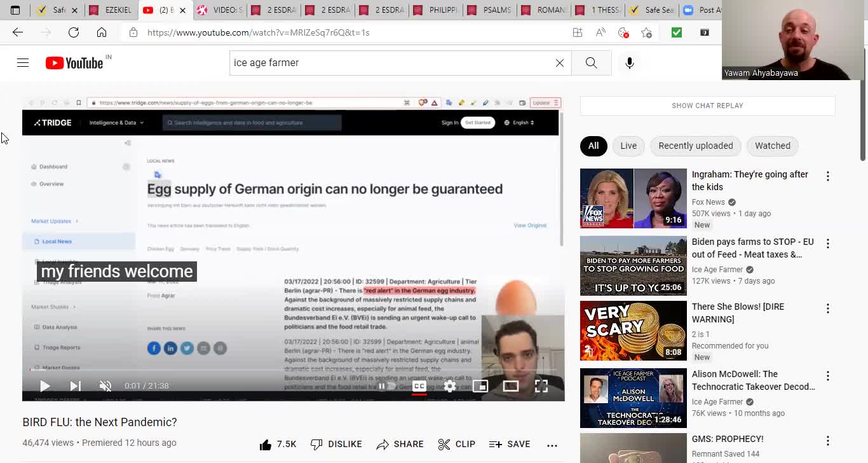Image resolution: width=868 pixels, height=463 pixels.
Task: Like the video showing 7.5K likes
Action: (x=278, y=445)
